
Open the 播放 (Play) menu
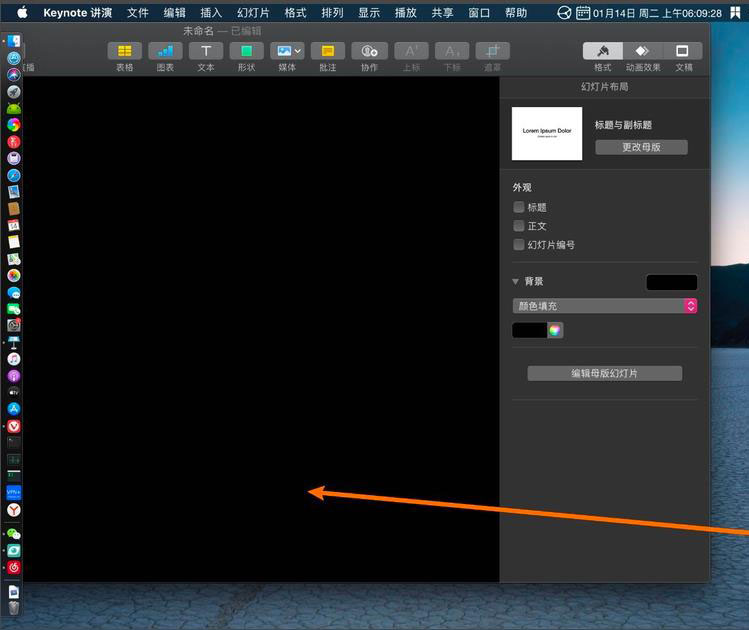tap(406, 12)
